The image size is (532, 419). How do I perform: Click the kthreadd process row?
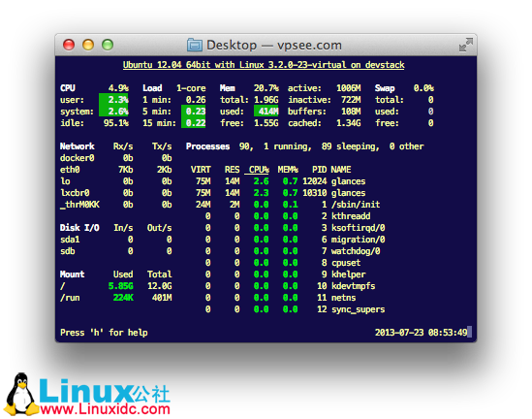pos(288,216)
